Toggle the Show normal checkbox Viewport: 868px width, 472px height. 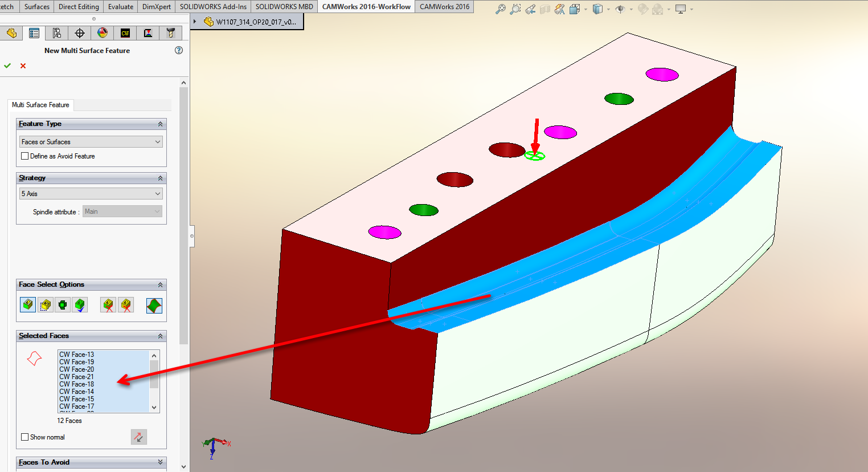24,437
